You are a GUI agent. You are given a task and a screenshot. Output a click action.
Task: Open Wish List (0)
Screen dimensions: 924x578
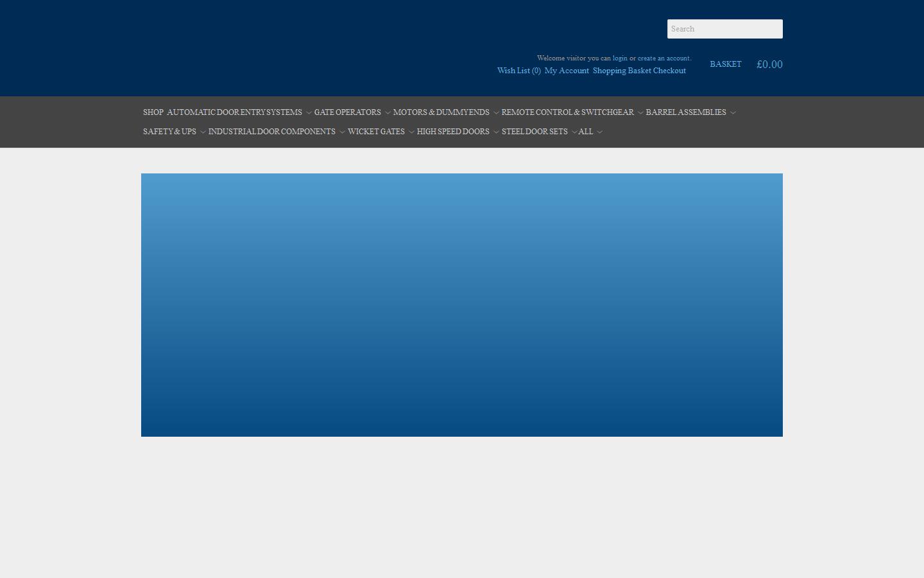tap(518, 71)
